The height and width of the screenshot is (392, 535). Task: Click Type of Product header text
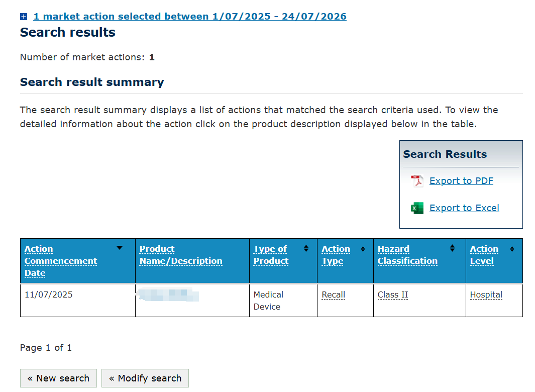point(271,255)
